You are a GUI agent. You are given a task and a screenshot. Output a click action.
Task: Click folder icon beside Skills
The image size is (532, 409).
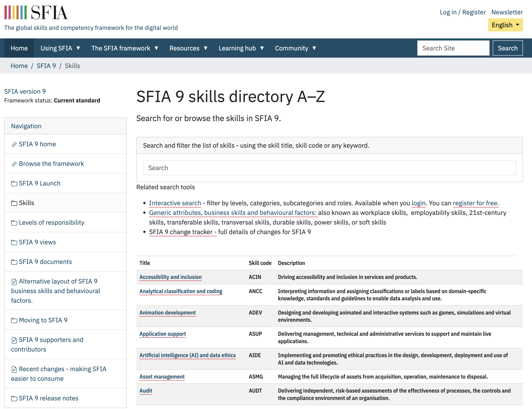pyautogui.click(x=14, y=203)
